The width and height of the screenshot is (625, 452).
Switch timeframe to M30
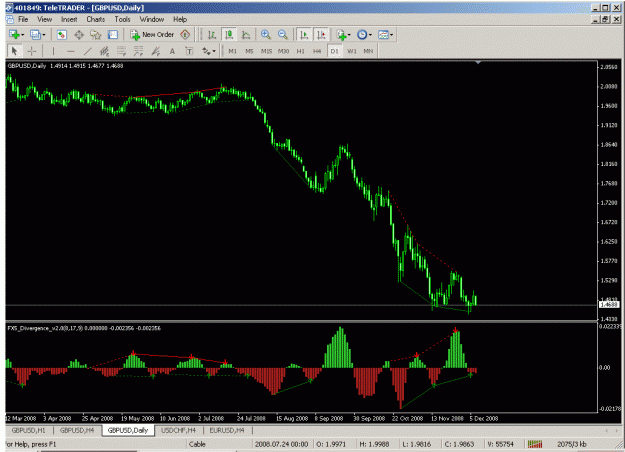283,51
